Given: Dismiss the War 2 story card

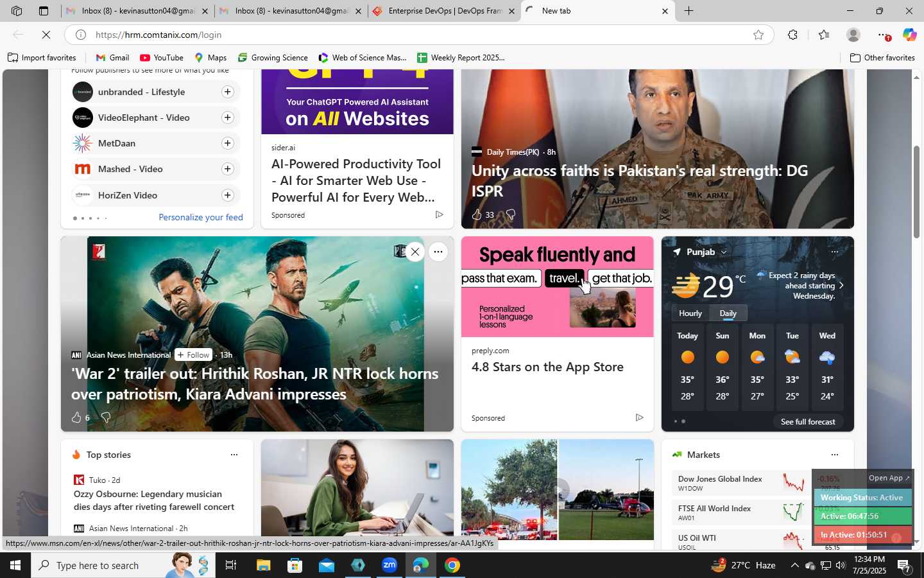Looking at the screenshot, I should [x=415, y=252].
